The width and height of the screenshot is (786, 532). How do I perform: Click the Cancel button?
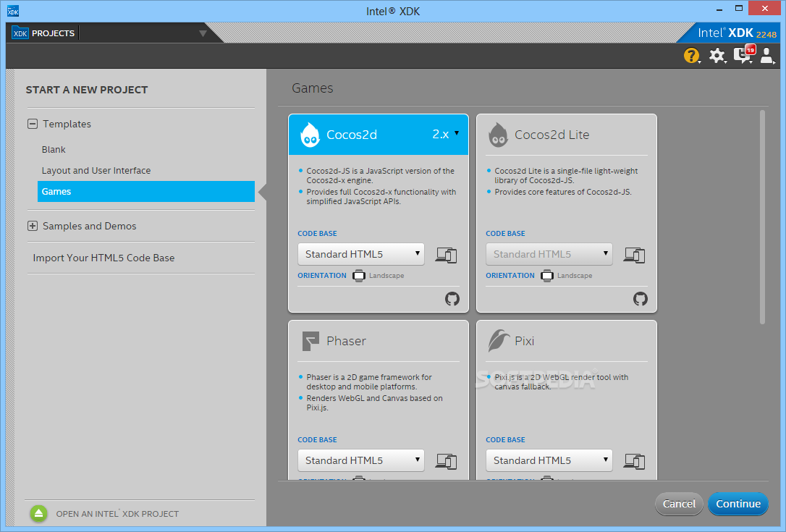[x=679, y=504]
